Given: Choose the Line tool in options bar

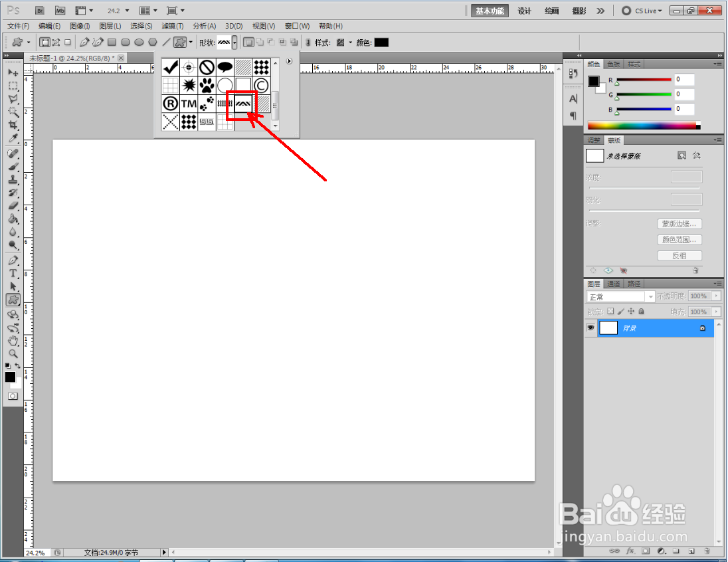Looking at the screenshot, I should tap(166, 43).
